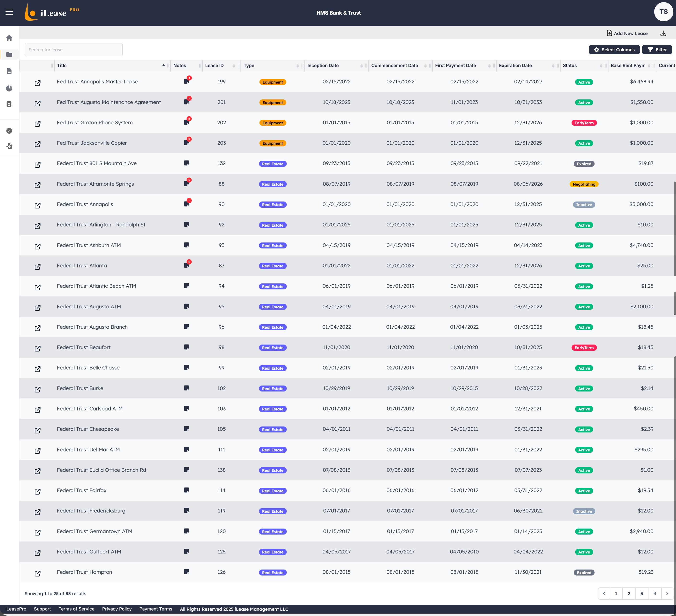
Task: Open the hamburger navigation menu
Action: coord(9,12)
